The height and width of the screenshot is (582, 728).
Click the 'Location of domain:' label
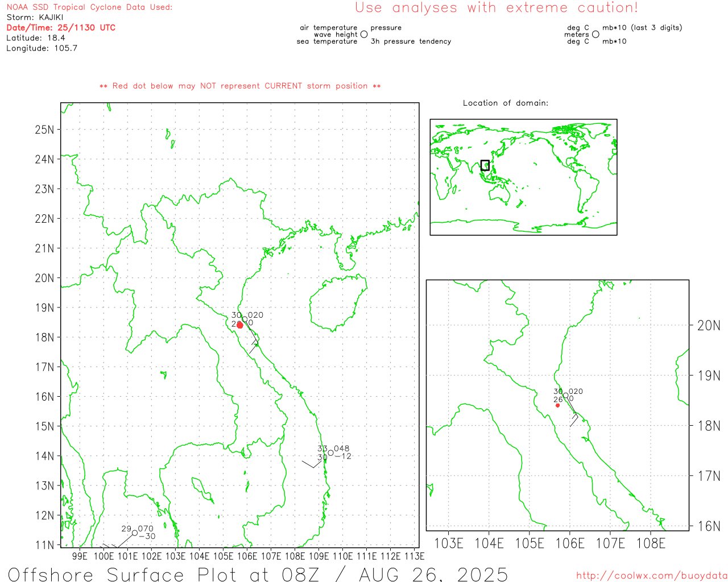tap(506, 103)
